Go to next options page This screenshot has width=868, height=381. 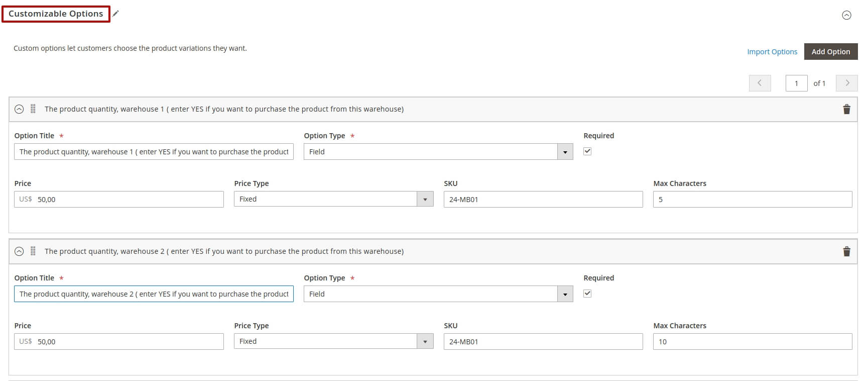tap(847, 83)
